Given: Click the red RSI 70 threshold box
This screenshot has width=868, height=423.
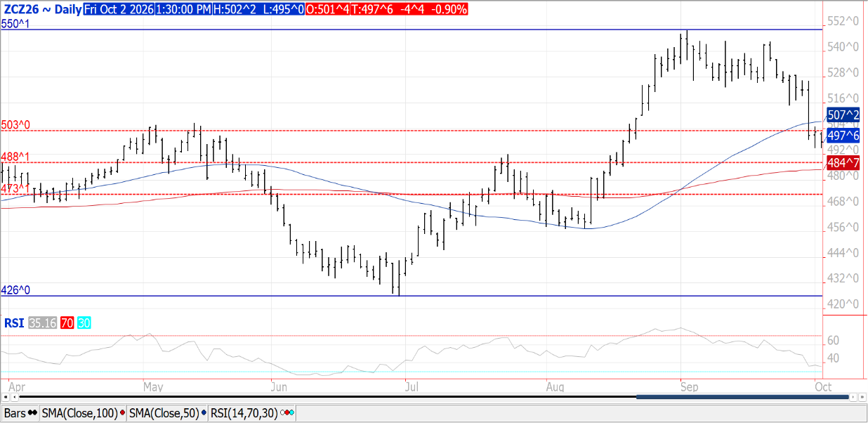Looking at the screenshot, I should click(x=67, y=323).
